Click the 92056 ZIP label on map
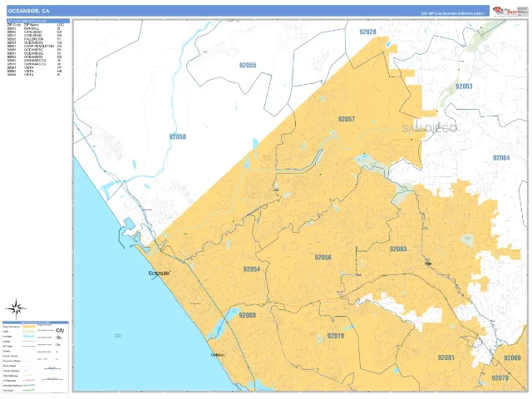 point(323,257)
